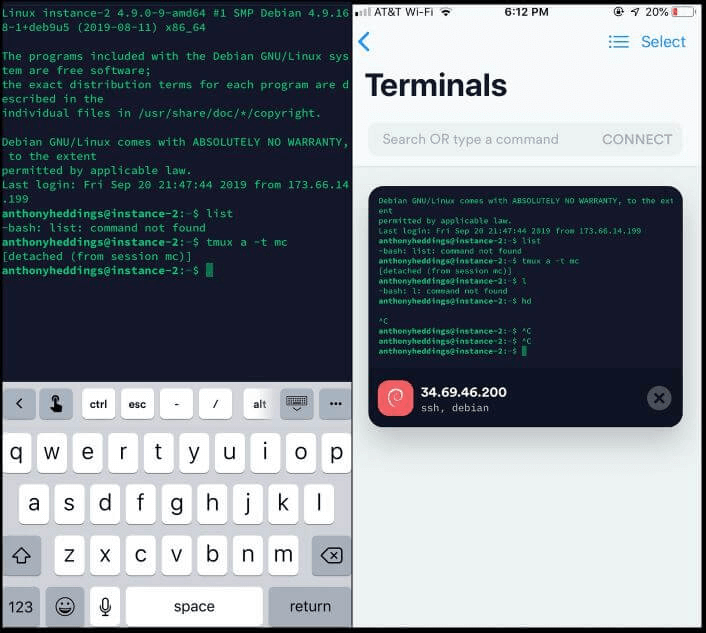Tap the u key
706x633 pixels.
pyautogui.click(x=230, y=452)
